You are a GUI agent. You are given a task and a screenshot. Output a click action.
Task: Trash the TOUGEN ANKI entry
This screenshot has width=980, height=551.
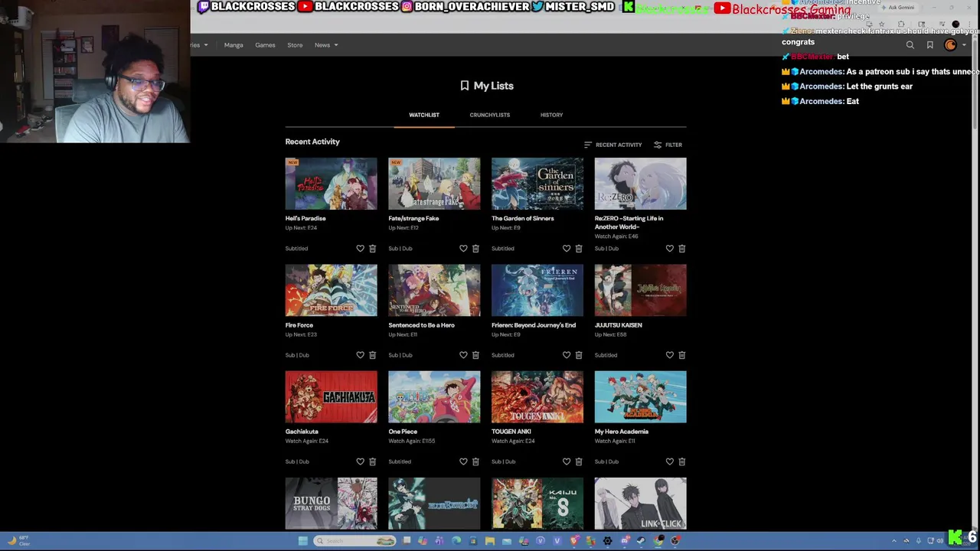coord(579,461)
